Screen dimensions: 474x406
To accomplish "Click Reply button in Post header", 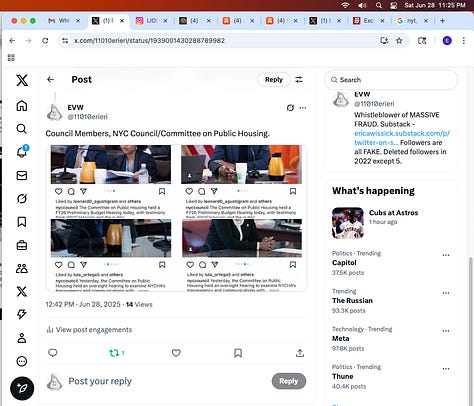I will [274, 79].
